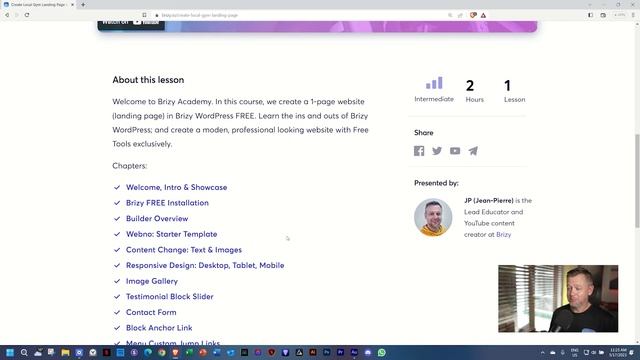Open a new browser tab
Screen dimensions: 640x360
83,4
